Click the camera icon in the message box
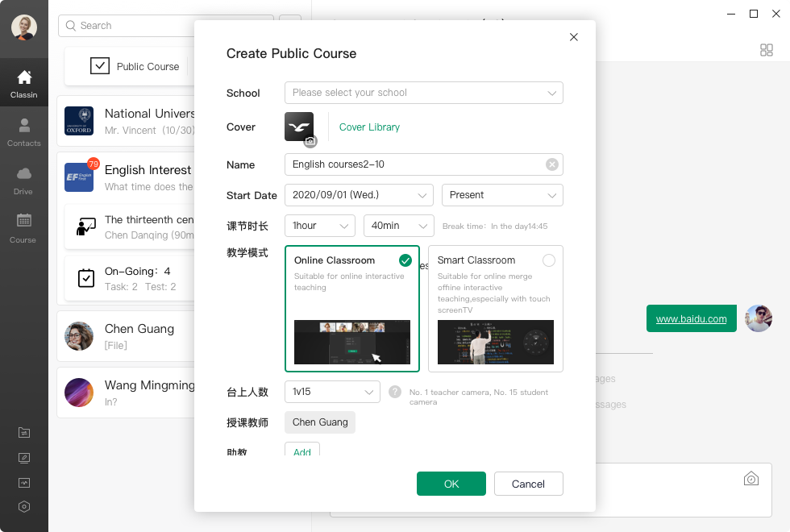The image size is (790, 532). [750, 477]
